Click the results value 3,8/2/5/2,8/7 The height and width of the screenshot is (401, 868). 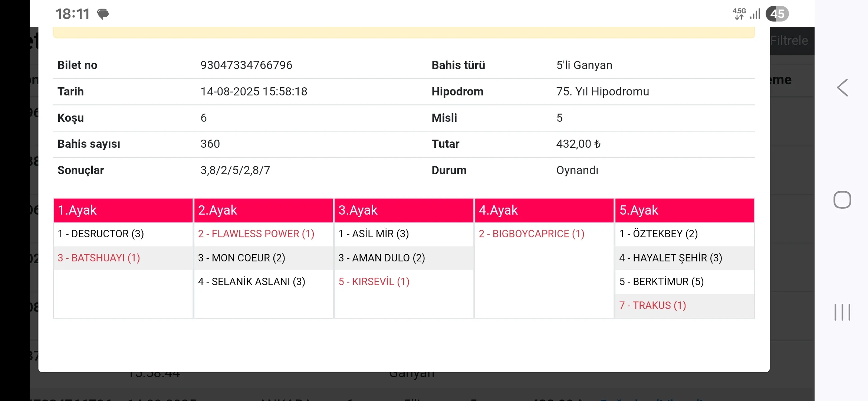(235, 170)
